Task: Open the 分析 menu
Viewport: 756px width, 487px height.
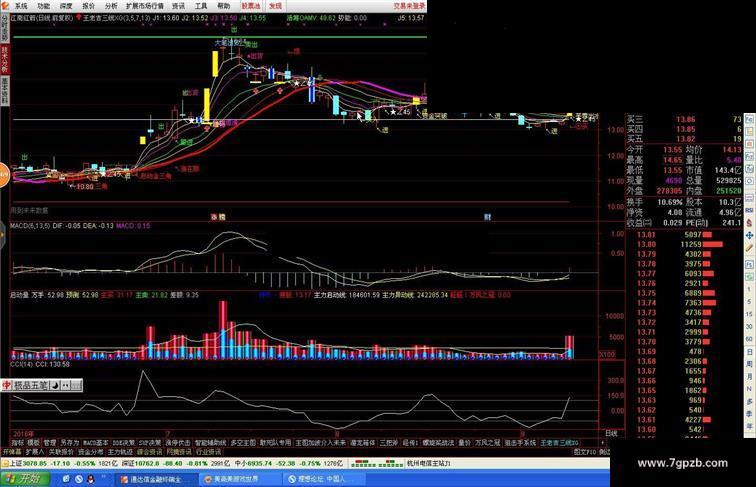Action: click(111, 6)
